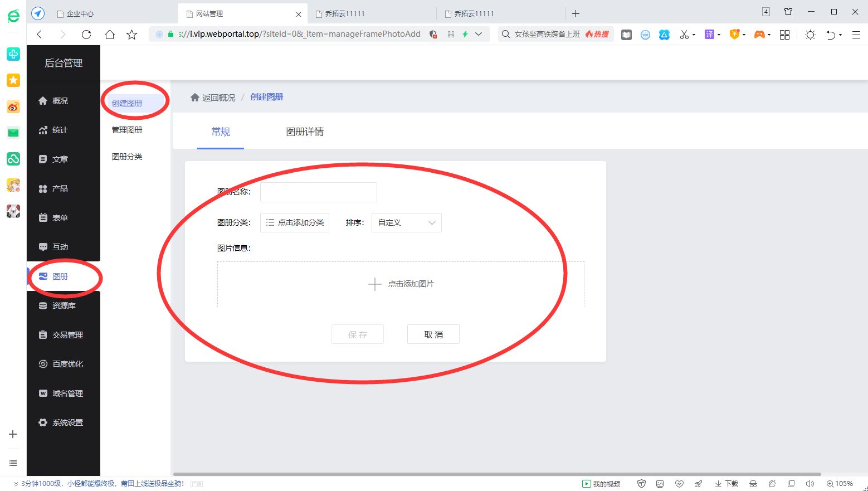Click the plus icon to add images
The width and height of the screenshot is (868, 491).
click(374, 284)
